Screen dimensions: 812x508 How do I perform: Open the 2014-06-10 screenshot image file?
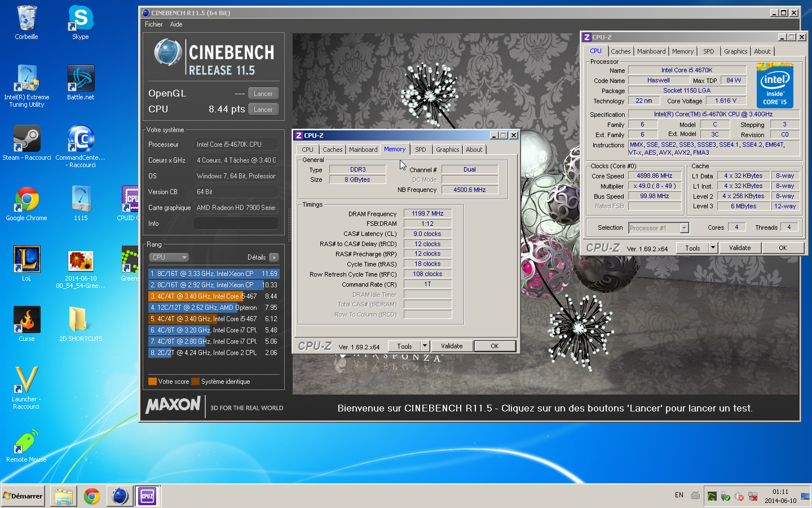81,270
